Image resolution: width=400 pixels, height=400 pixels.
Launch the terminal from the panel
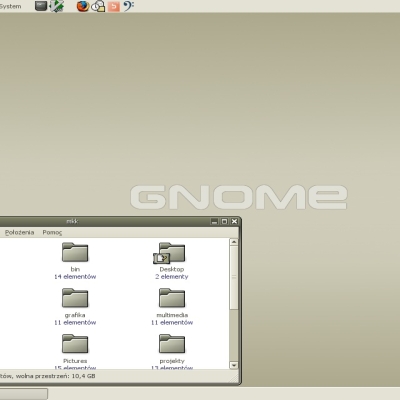point(41,6)
